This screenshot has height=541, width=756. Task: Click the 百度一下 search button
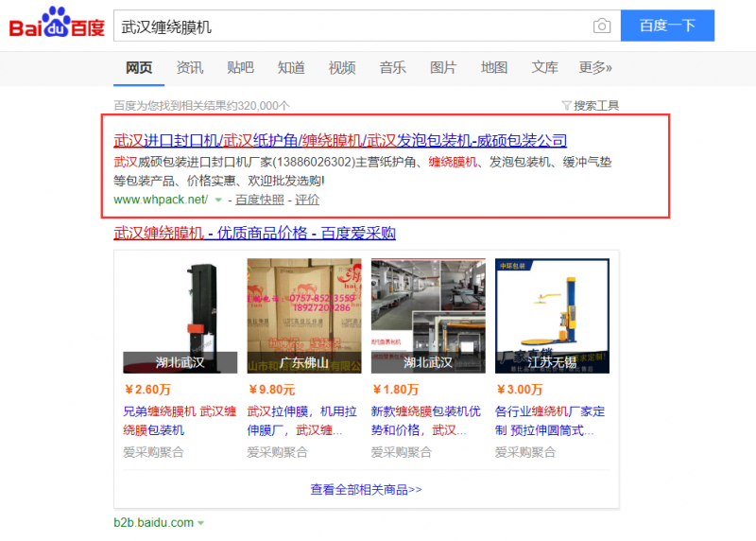tap(667, 26)
